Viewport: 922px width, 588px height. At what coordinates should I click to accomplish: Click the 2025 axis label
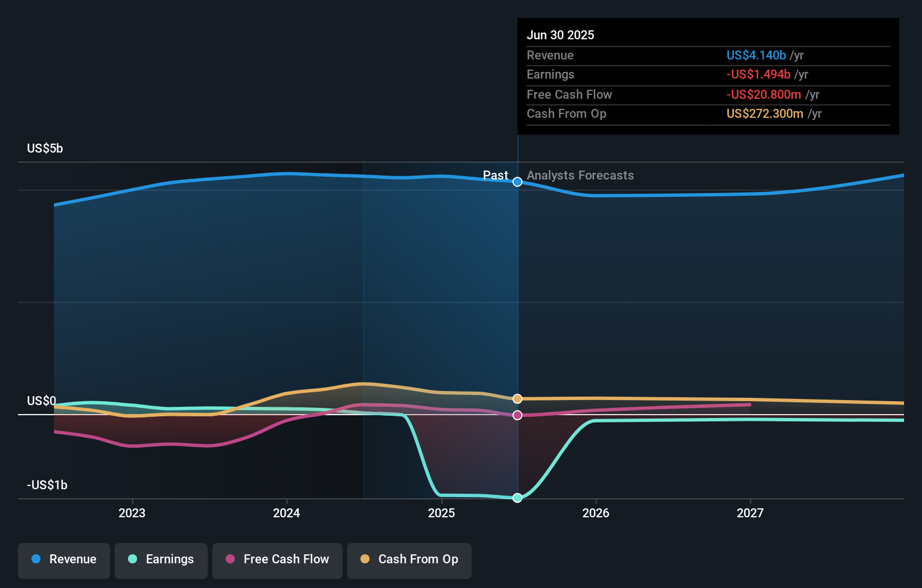click(441, 513)
